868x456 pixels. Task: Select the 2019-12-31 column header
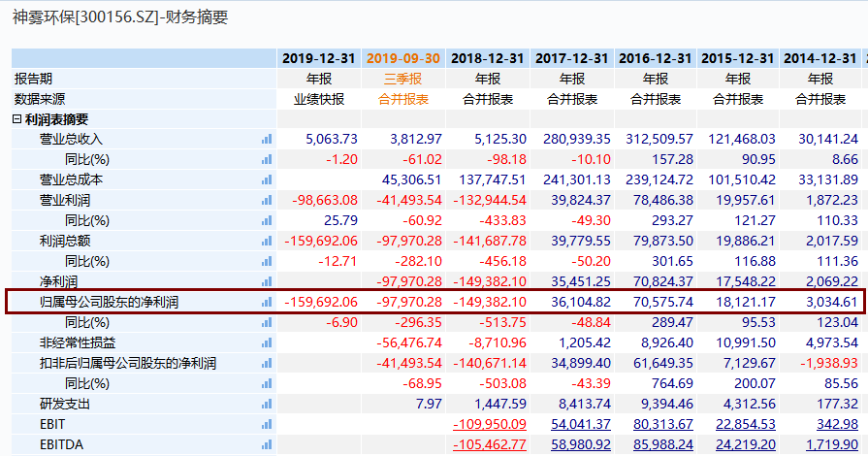point(319,58)
